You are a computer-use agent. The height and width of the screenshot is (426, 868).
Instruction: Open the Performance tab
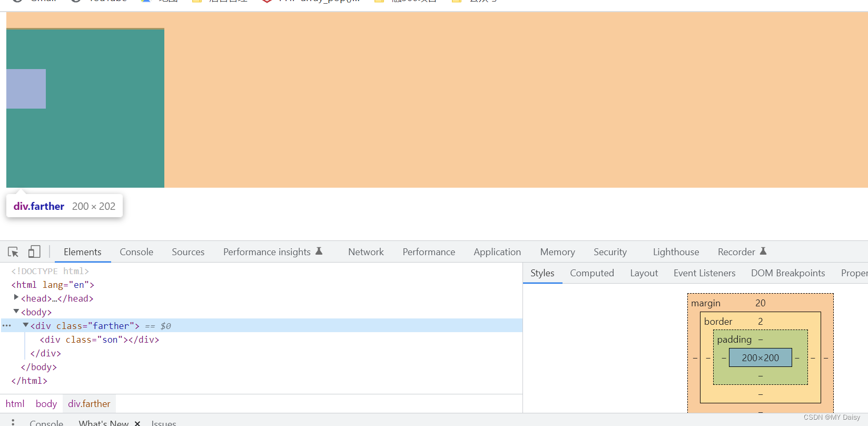point(429,252)
